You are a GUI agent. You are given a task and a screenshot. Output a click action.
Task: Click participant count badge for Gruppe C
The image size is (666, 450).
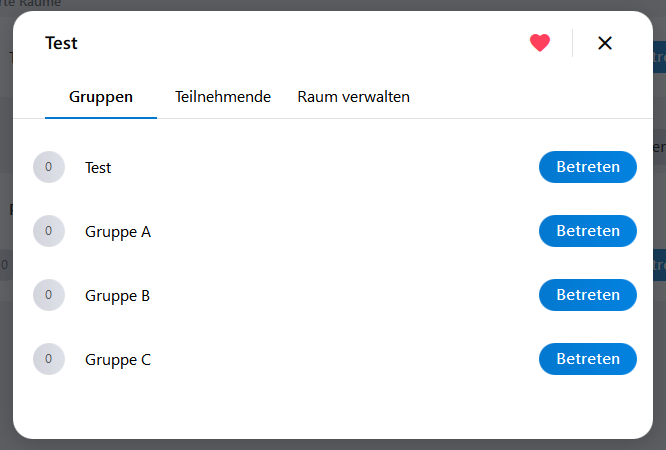pyautogui.click(x=49, y=359)
